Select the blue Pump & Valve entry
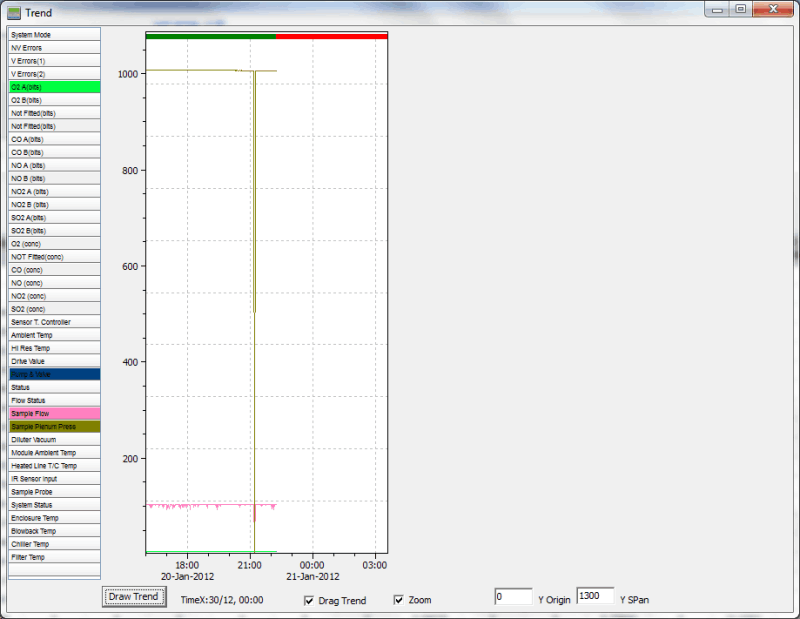800x619 pixels. (x=54, y=374)
